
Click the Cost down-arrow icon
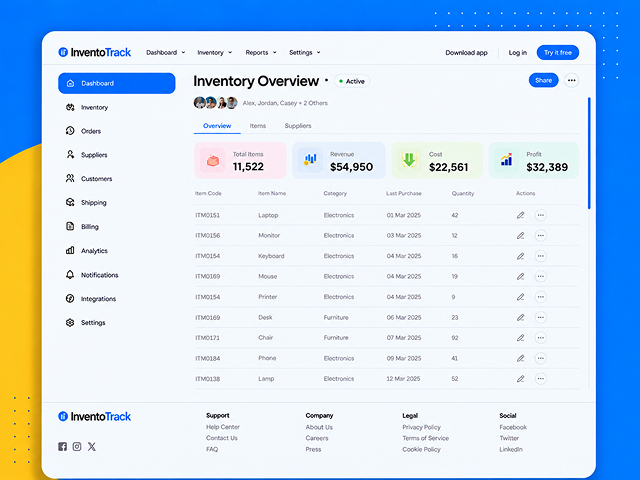pos(409,160)
